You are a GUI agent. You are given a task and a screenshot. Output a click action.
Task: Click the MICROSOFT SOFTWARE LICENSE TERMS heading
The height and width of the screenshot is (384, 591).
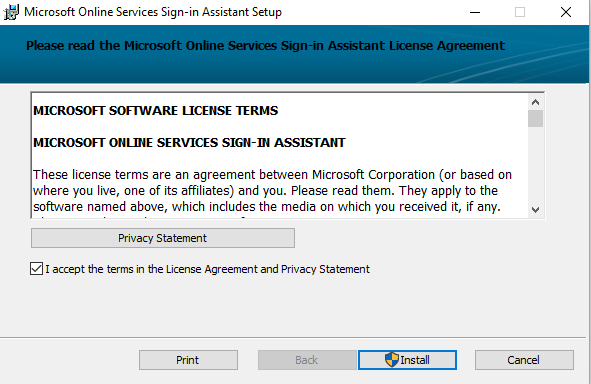pyautogui.click(x=155, y=111)
